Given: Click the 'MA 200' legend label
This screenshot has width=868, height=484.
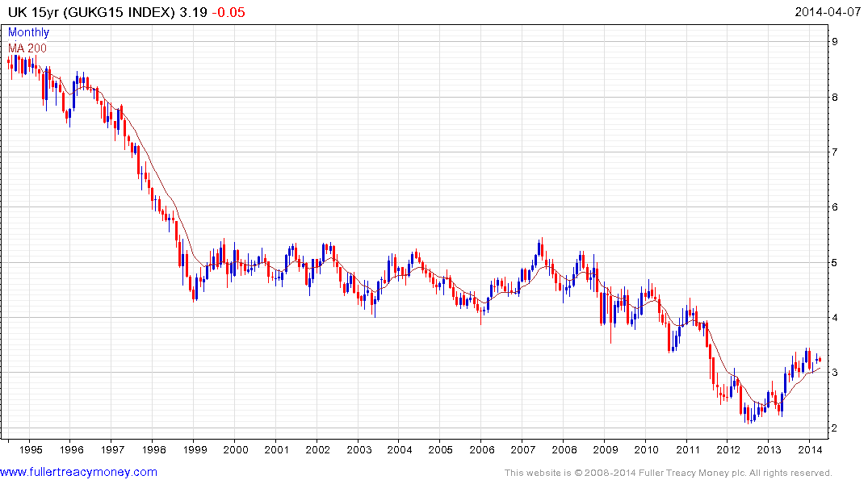Looking at the screenshot, I should (27, 48).
